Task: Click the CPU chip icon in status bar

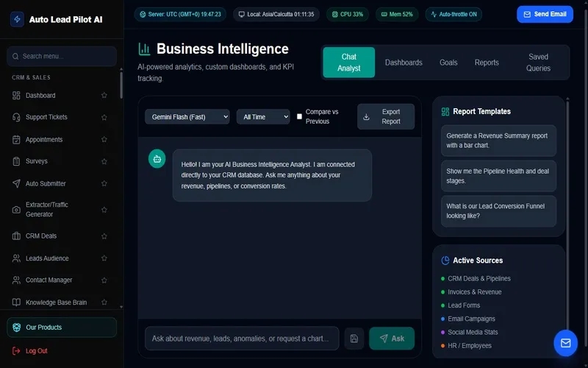Action: tap(334, 14)
